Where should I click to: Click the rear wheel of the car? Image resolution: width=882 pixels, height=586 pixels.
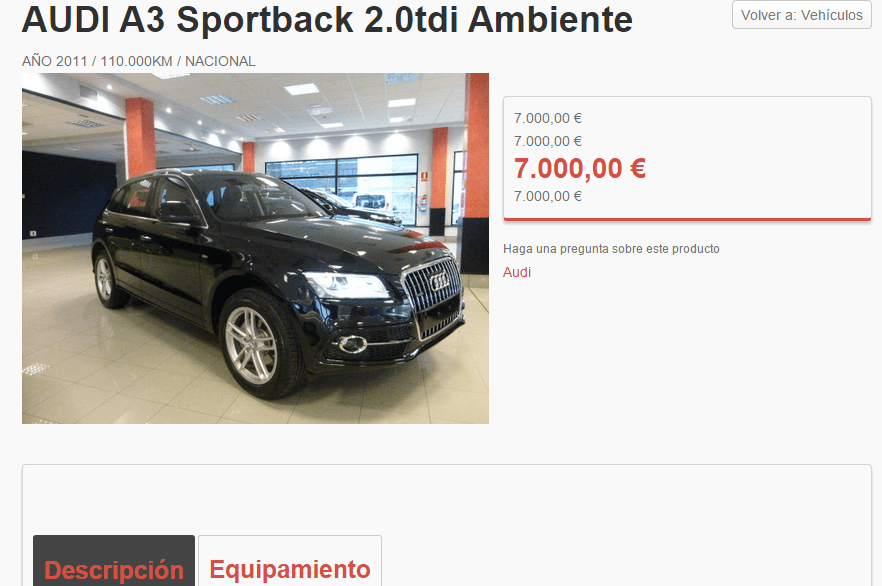point(105,280)
